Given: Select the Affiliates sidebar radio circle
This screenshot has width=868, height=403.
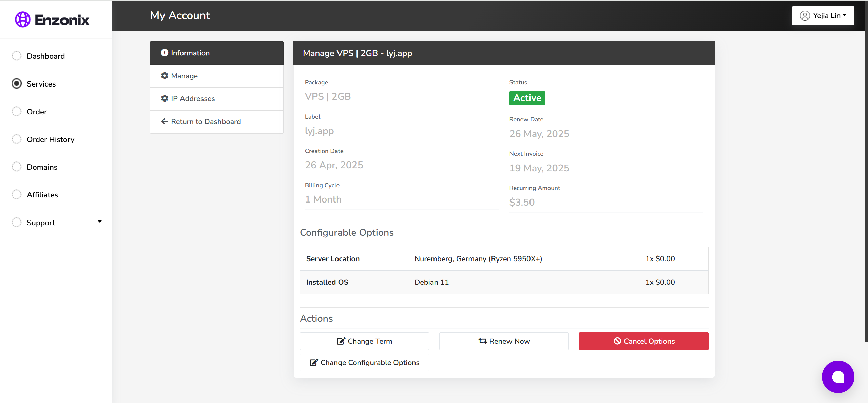Looking at the screenshot, I should click(x=16, y=194).
